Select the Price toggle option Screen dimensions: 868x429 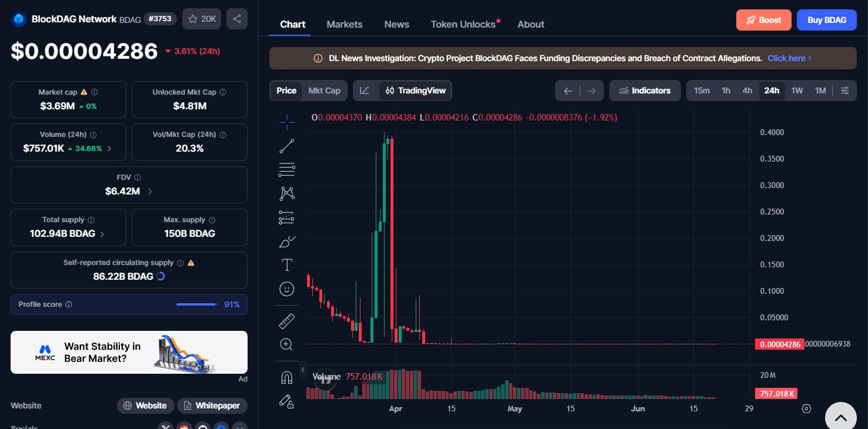pos(286,91)
